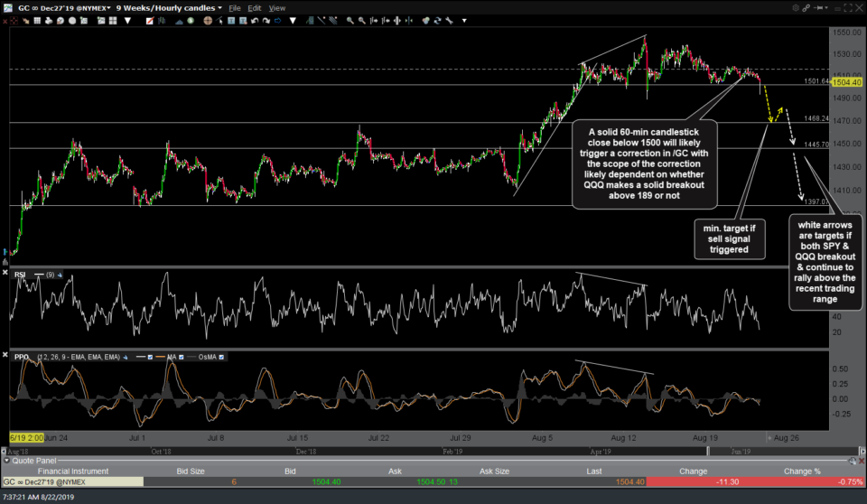The height and width of the screenshot is (504, 867).
Task: Click the OsMA gray line color sample
Action: point(191,357)
